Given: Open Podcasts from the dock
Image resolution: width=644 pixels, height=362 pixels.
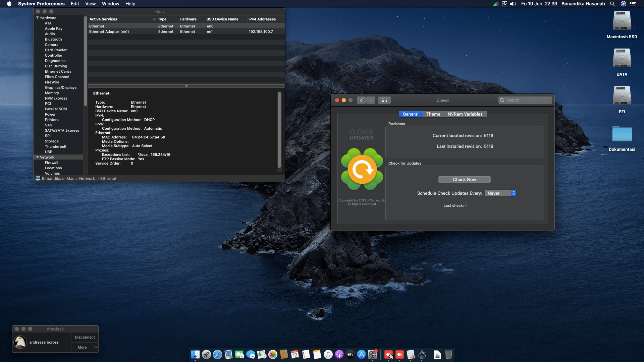Looking at the screenshot, I should (x=339, y=354).
